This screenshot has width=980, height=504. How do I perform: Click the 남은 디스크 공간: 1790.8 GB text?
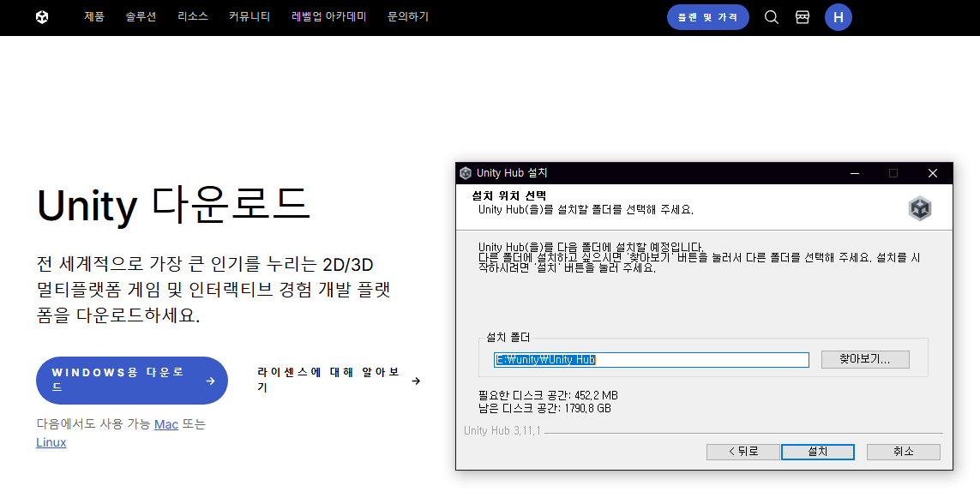point(545,409)
